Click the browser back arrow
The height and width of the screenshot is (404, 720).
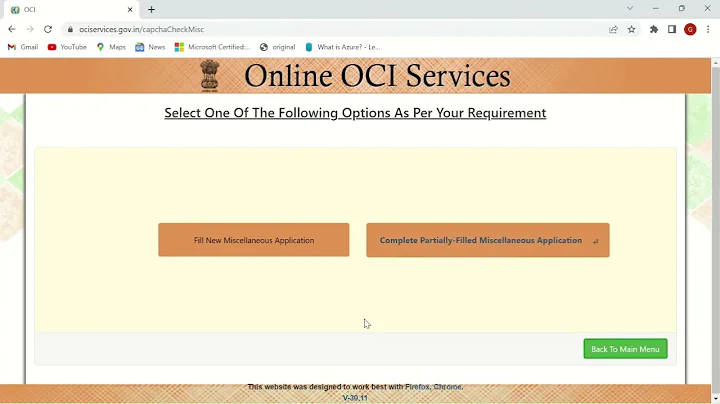[x=12, y=29]
